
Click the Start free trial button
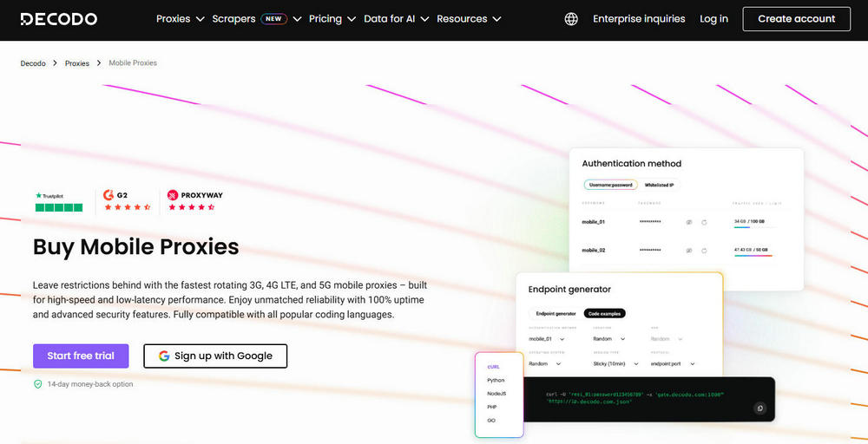coord(81,356)
